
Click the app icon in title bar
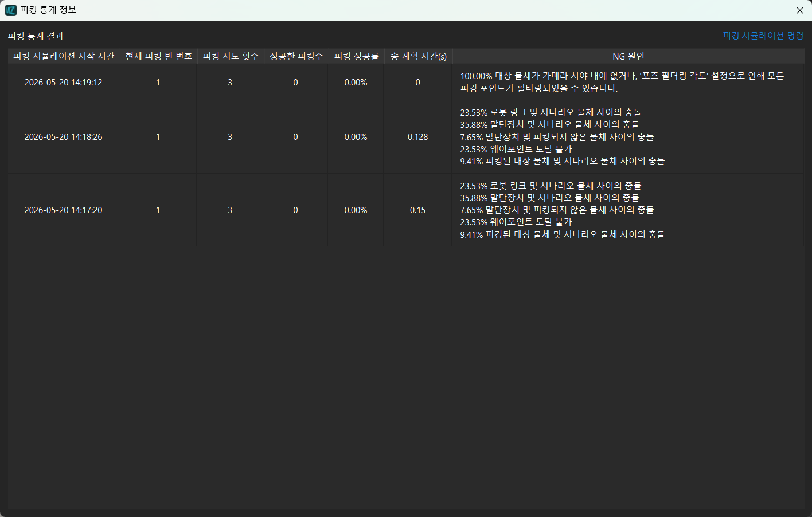(11, 10)
